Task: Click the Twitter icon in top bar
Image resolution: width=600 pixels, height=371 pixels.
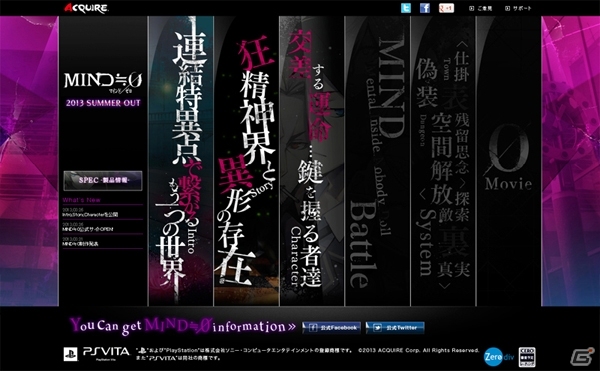Action: [x=406, y=8]
